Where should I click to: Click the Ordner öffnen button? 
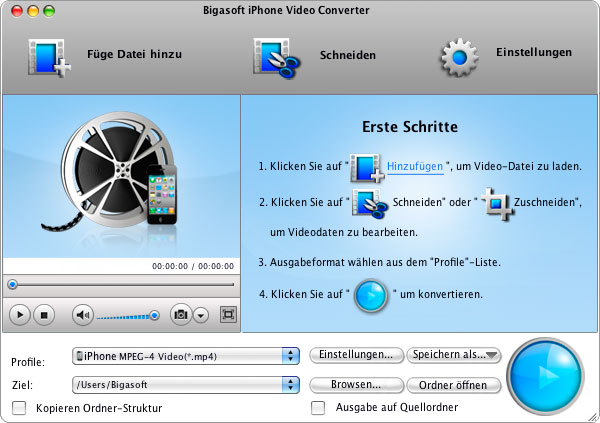coord(453,385)
